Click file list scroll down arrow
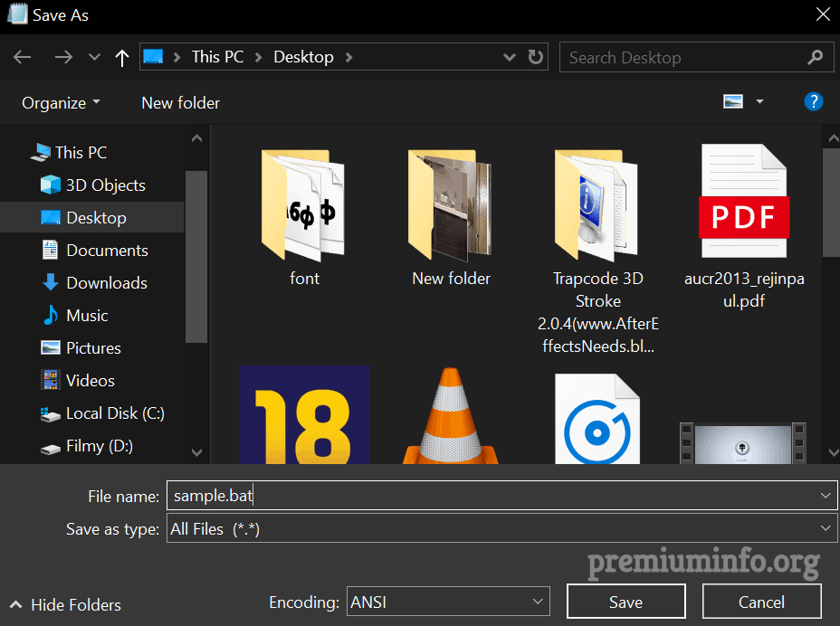The height and width of the screenshot is (626, 840). [x=833, y=452]
